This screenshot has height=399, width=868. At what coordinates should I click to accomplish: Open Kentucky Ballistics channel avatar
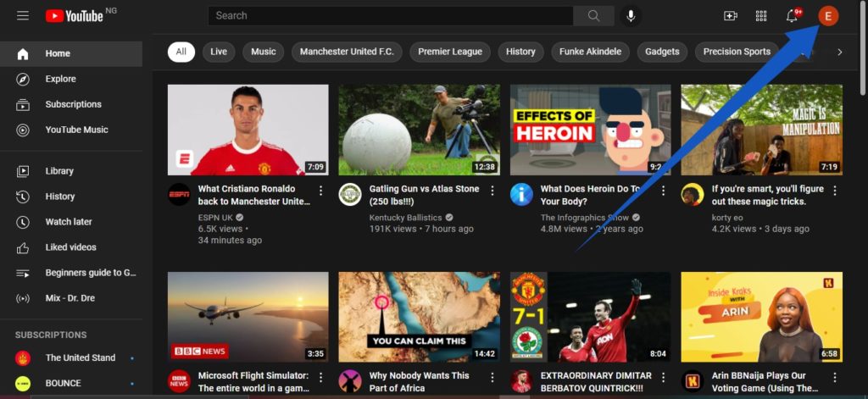coord(350,195)
